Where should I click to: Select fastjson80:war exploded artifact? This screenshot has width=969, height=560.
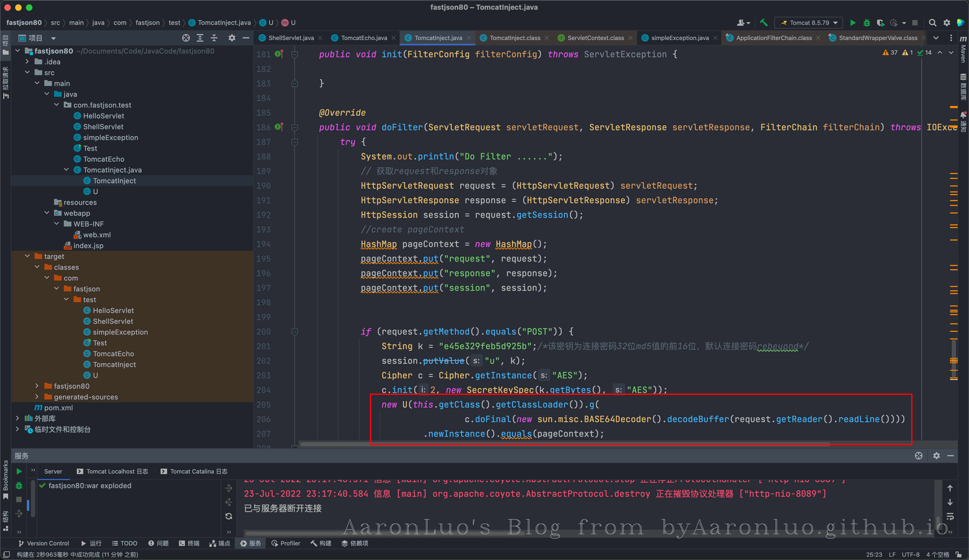pyautogui.click(x=89, y=485)
